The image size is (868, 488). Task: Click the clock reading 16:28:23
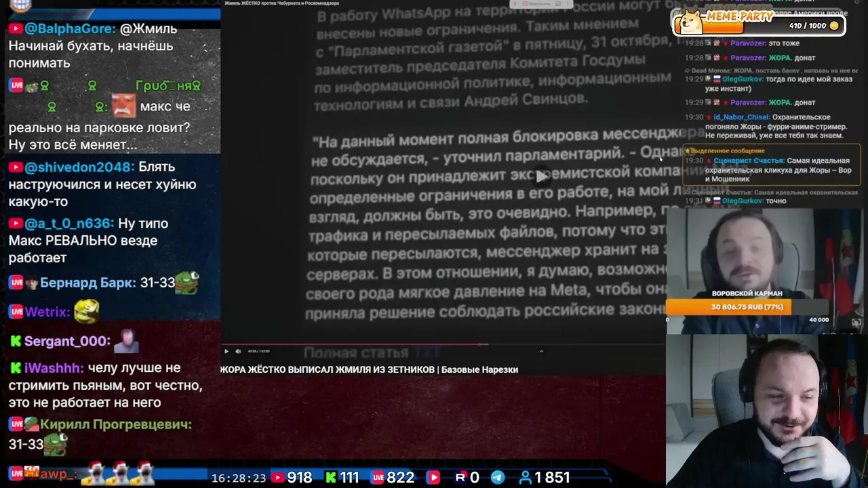tap(239, 478)
